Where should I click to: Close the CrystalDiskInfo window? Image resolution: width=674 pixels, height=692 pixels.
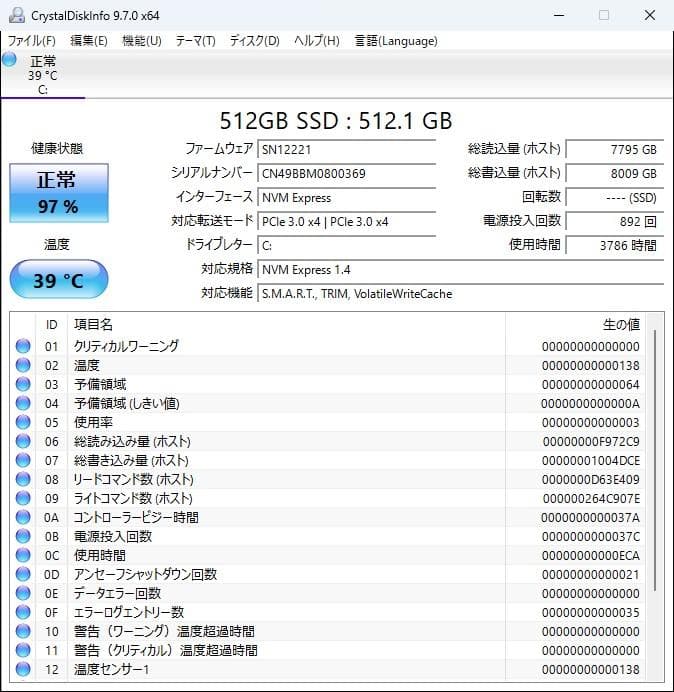click(650, 15)
